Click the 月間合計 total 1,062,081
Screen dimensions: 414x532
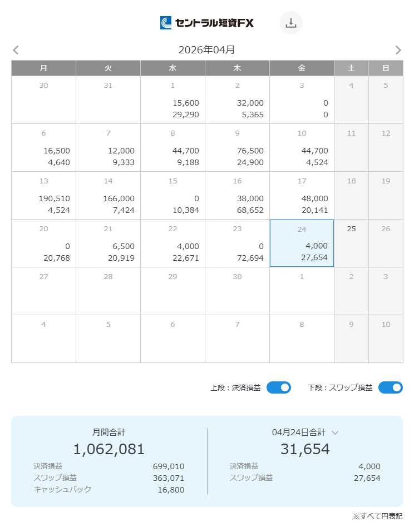pos(109,449)
